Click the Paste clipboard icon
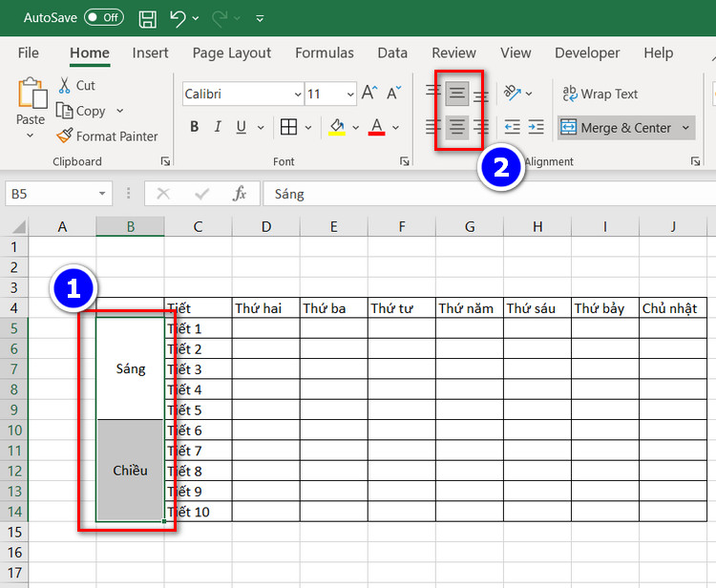Image resolution: width=716 pixels, height=588 pixels. click(32, 94)
